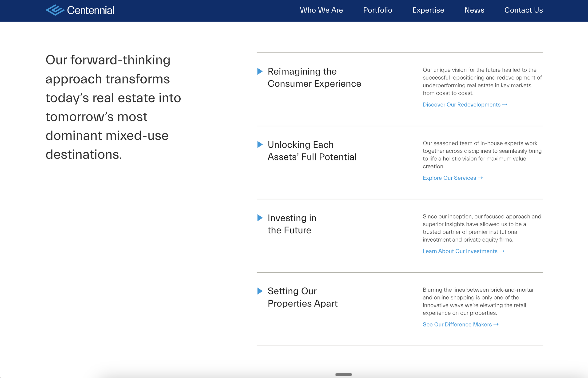Click the arrow after Discover Our Redevelopments
The image size is (588, 378).
click(x=505, y=105)
